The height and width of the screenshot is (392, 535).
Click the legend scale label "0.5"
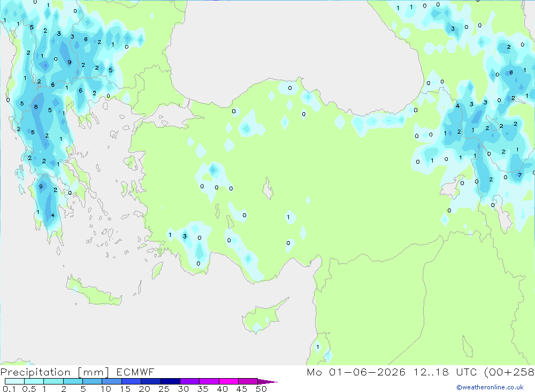tap(29, 389)
